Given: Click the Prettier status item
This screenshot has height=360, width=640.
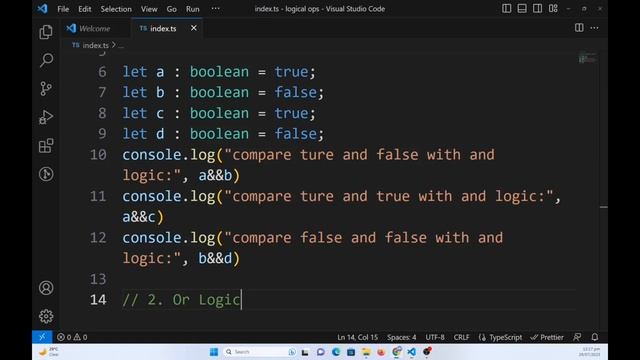Looking at the screenshot, I should pos(547,337).
